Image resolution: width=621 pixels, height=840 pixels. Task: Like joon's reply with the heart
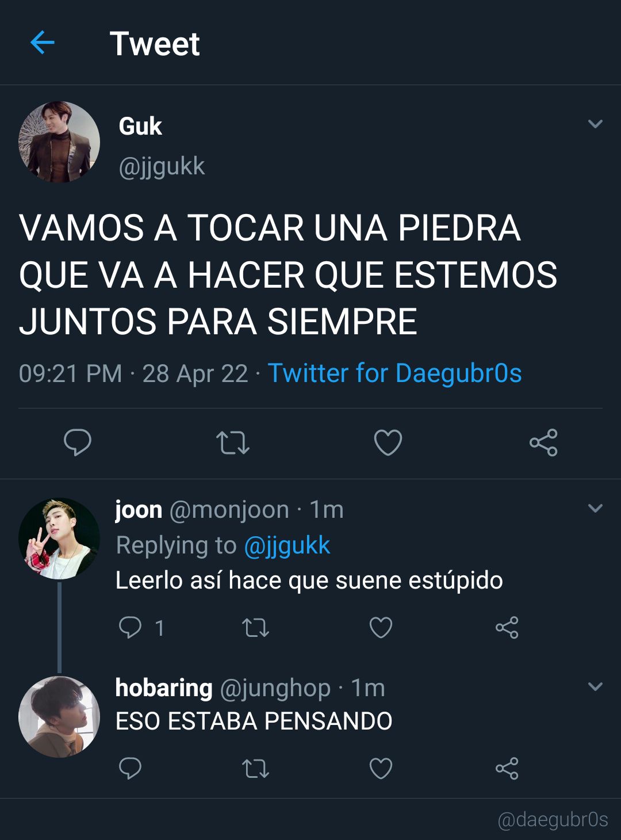point(381,628)
